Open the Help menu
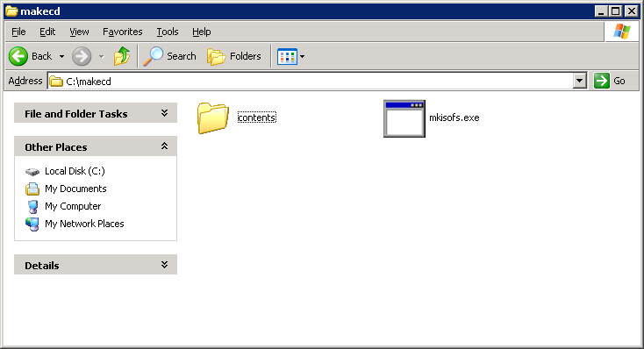 tap(201, 32)
